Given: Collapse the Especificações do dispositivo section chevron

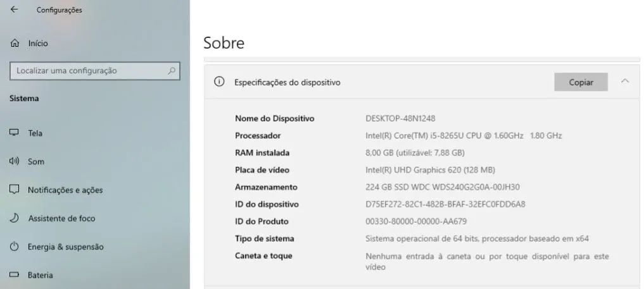Looking at the screenshot, I should point(625,82).
